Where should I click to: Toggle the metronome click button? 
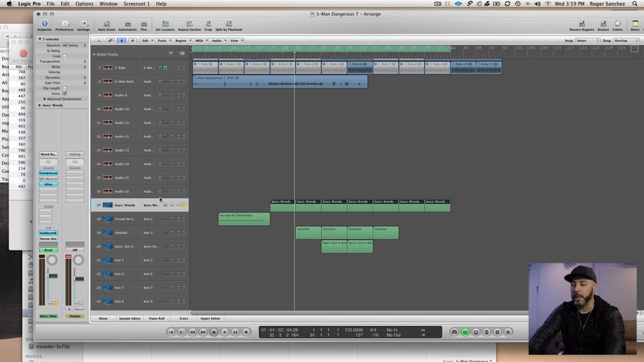[x=508, y=332]
